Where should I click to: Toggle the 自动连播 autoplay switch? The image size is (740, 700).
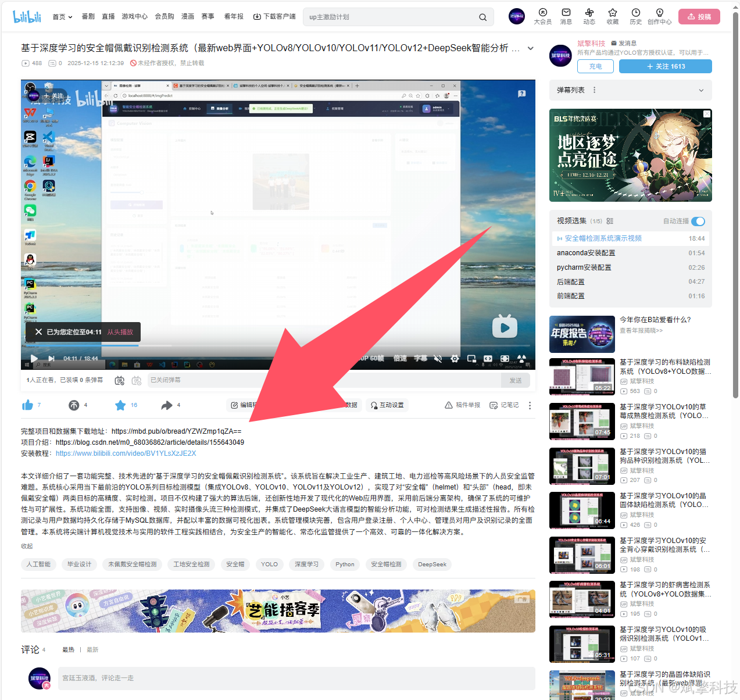[x=698, y=221]
